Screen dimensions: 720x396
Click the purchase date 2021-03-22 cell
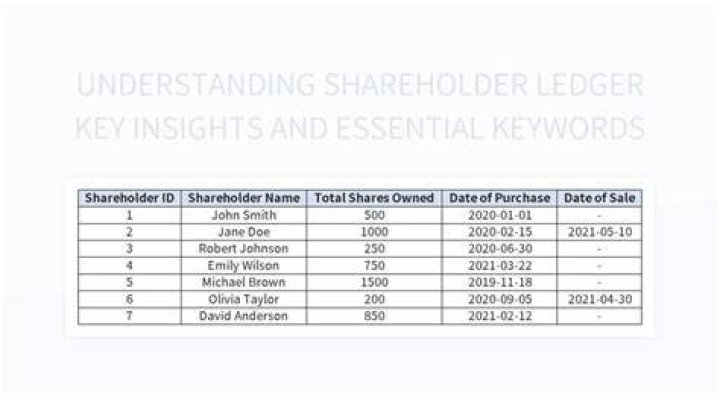point(499,266)
